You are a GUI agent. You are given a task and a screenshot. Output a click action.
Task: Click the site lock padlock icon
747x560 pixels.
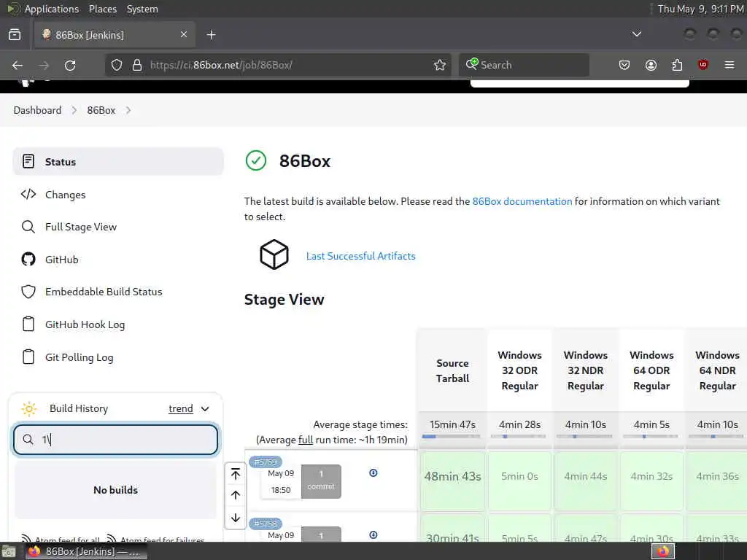tap(137, 65)
